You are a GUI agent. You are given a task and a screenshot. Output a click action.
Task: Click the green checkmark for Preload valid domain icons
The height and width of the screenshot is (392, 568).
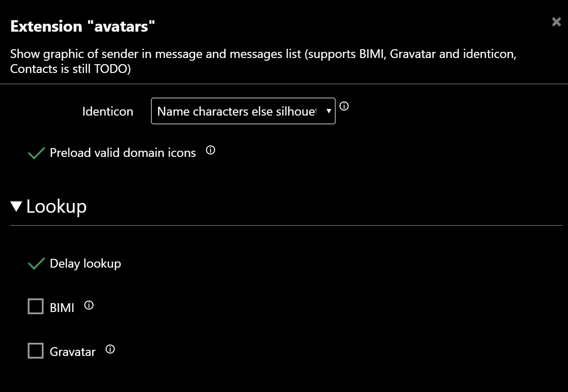(36, 153)
